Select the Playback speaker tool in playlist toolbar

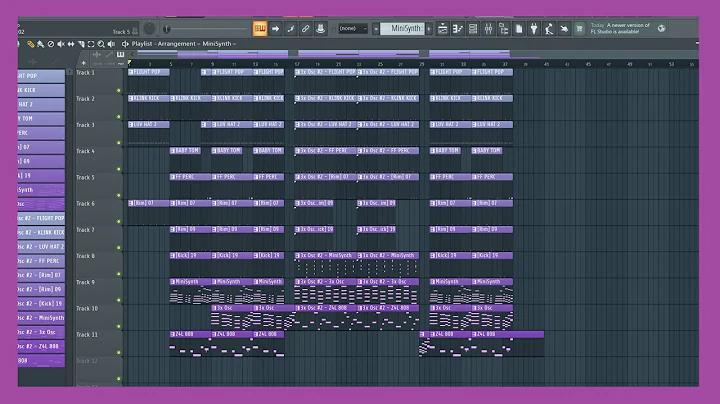[111, 44]
